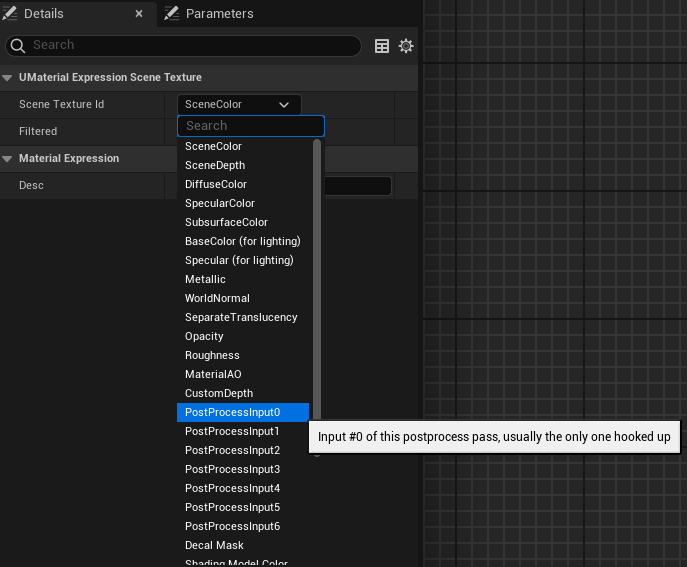Select SceneDepth from the list
The image size is (687, 567).
pyautogui.click(x=214, y=165)
